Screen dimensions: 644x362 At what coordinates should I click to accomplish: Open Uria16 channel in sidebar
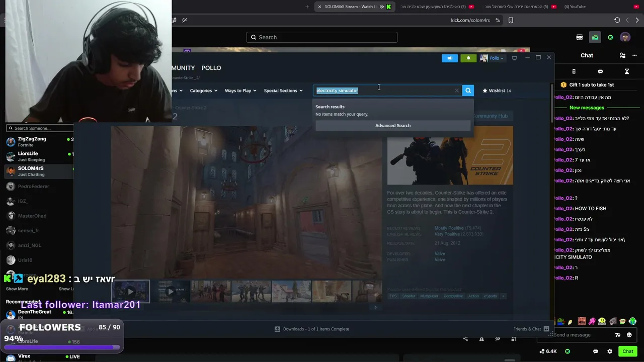tap(39, 260)
